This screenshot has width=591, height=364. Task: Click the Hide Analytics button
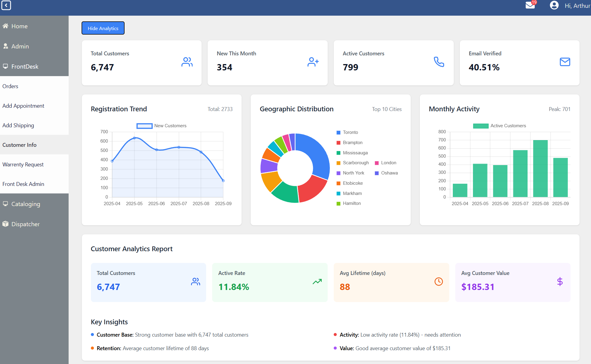coord(103,28)
